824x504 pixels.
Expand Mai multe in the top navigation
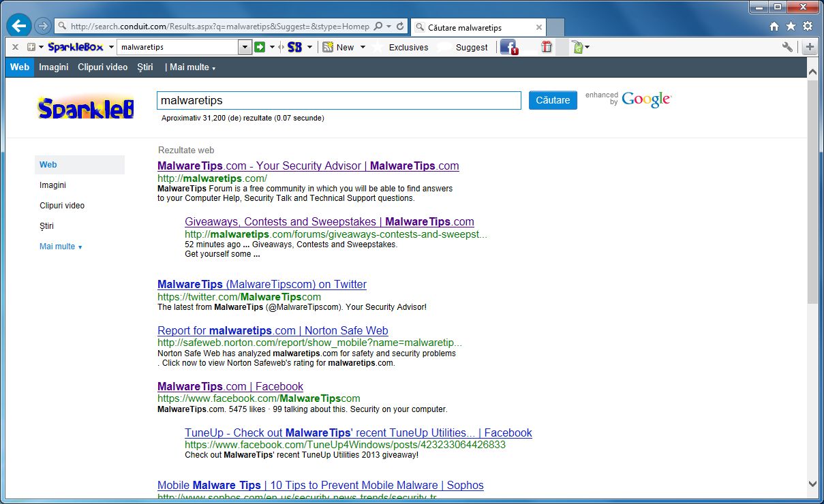pyautogui.click(x=192, y=67)
